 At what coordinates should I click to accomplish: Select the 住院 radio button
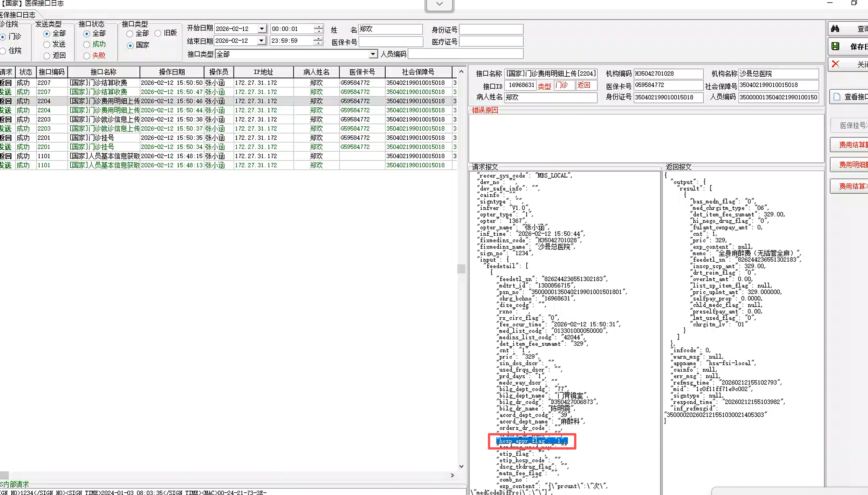coord(3,51)
